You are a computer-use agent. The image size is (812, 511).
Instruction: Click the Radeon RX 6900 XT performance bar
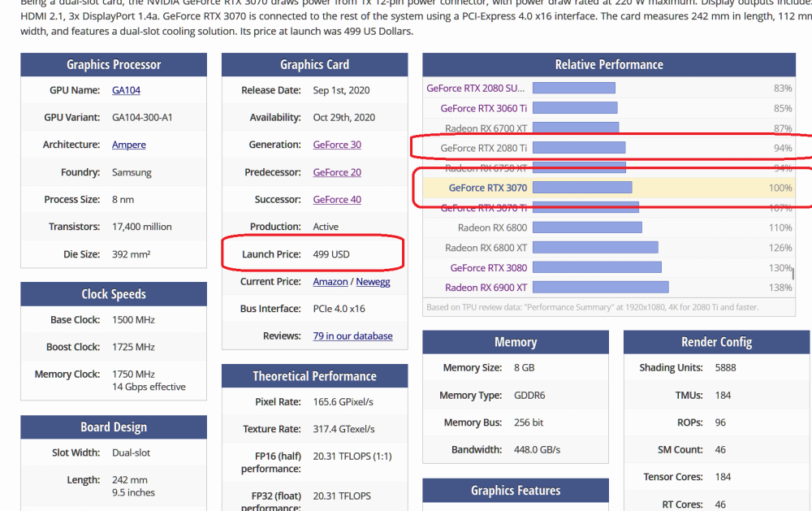[x=600, y=287]
